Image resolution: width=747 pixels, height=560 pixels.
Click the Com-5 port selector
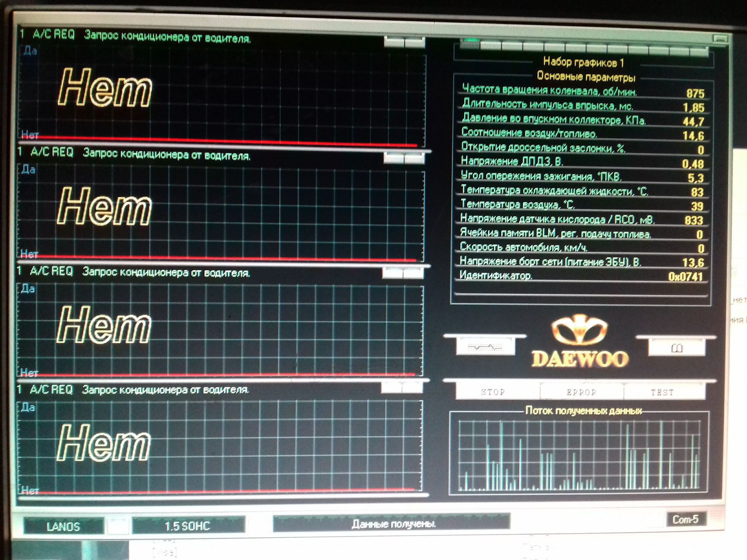click(x=686, y=520)
